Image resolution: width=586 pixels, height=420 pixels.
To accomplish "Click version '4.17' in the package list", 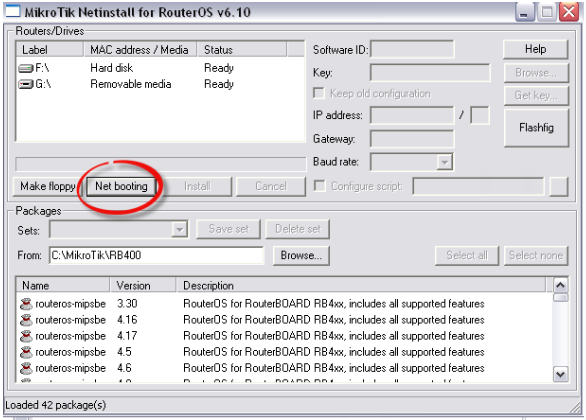I will [127, 336].
